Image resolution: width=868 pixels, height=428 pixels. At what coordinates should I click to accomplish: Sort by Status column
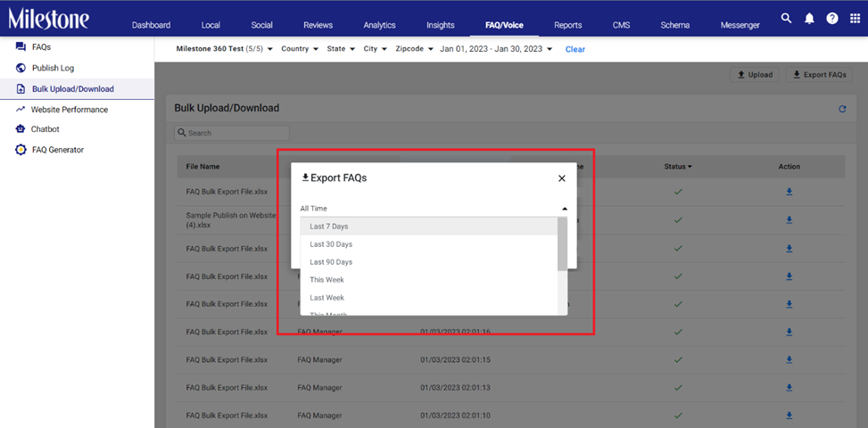pyautogui.click(x=678, y=167)
